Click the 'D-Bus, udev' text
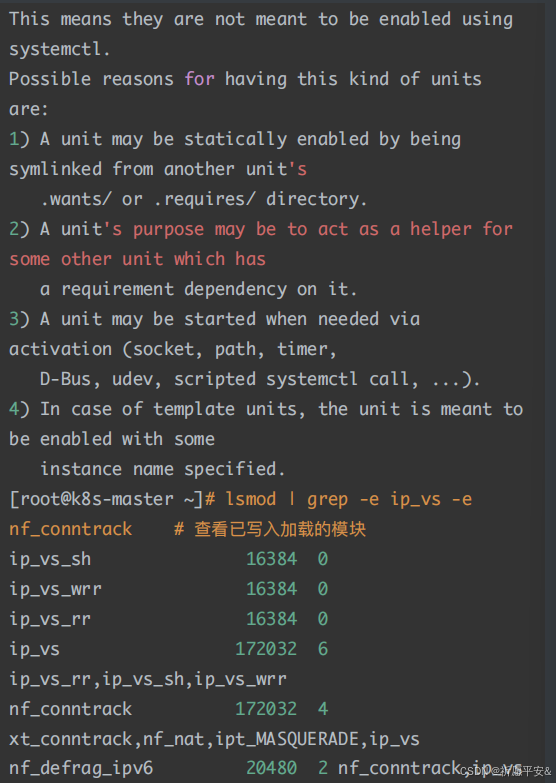556x783 pixels. point(100,379)
